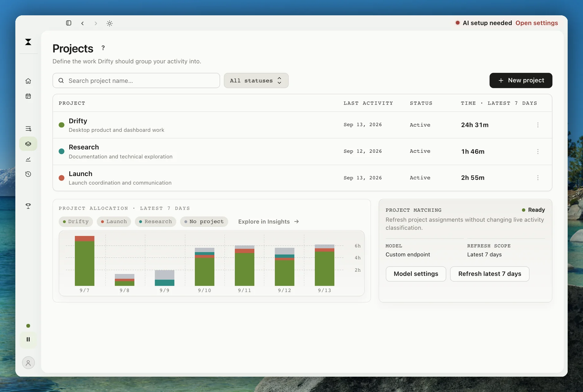Viewport: 583px width, 392px height.
Task: Expand the All statuses dropdown
Action: [256, 81]
